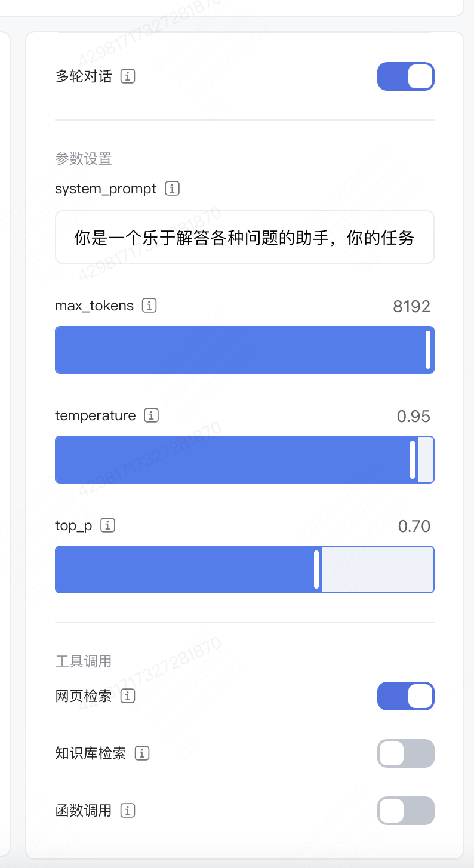Click the info icon next to 网页检索
The image size is (474, 868).
pyautogui.click(x=128, y=696)
